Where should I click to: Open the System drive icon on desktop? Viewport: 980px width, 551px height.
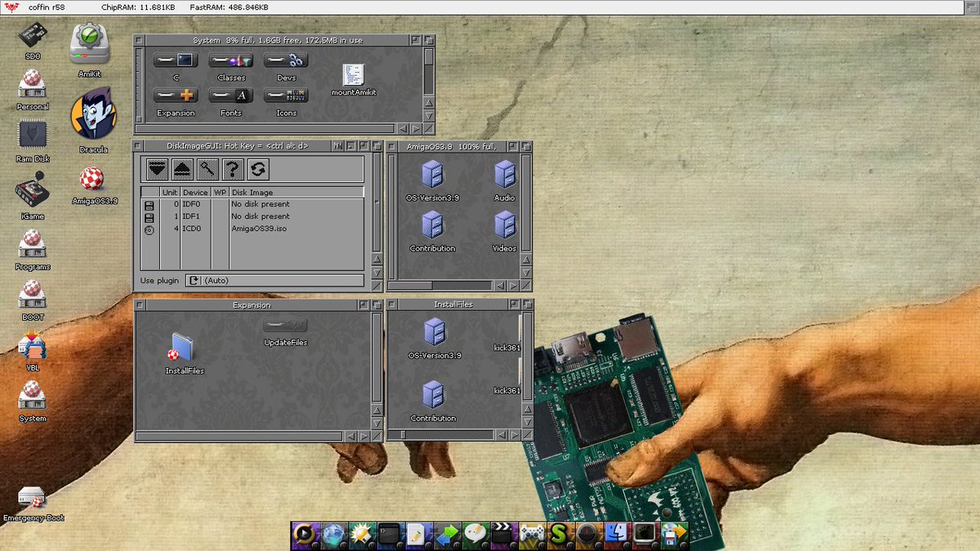pyautogui.click(x=33, y=400)
